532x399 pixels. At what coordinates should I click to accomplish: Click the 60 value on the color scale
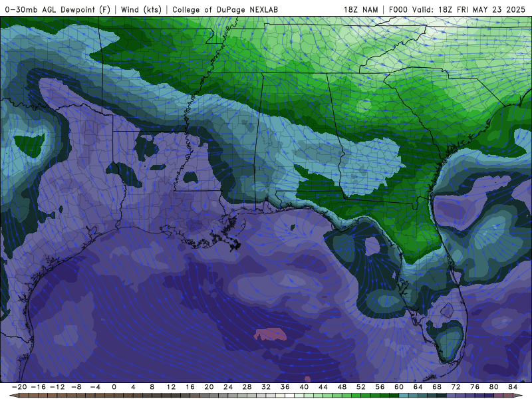tap(400, 387)
